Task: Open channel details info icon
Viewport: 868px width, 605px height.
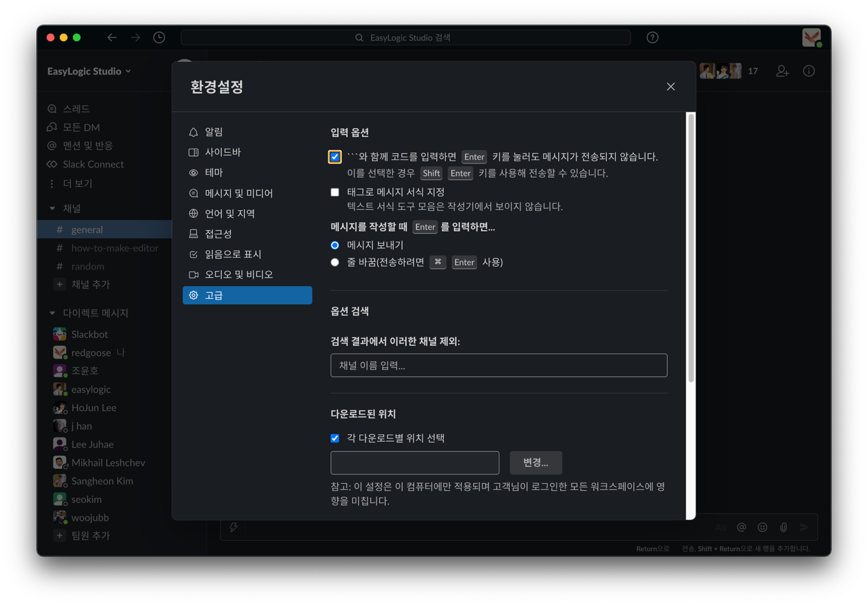Action: [809, 71]
